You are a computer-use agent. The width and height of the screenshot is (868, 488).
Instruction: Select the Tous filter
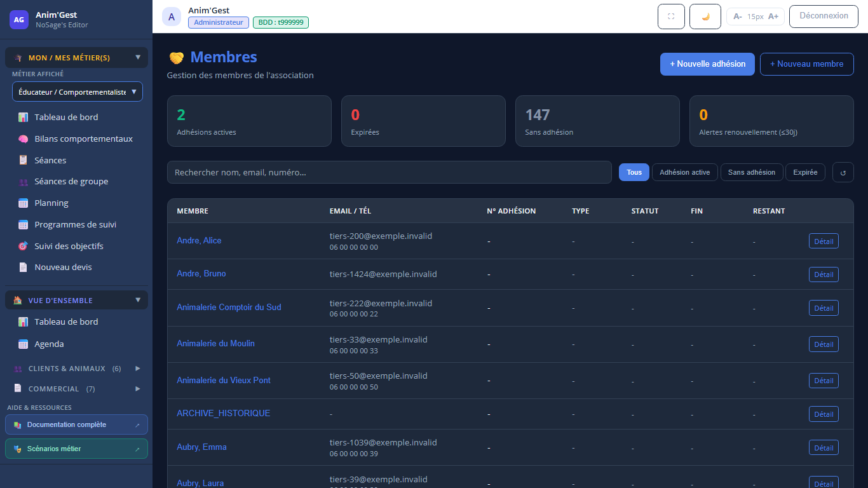click(634, 172)
